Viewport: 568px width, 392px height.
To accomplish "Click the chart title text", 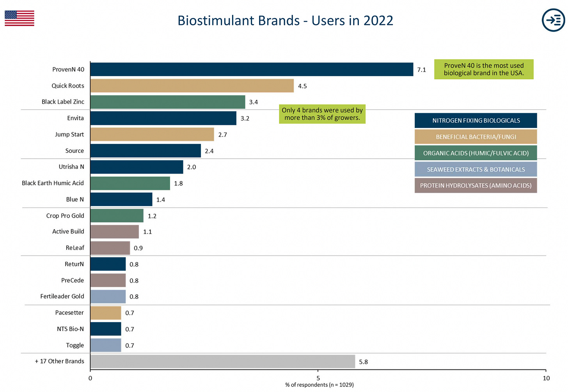I will pos(285,21).
